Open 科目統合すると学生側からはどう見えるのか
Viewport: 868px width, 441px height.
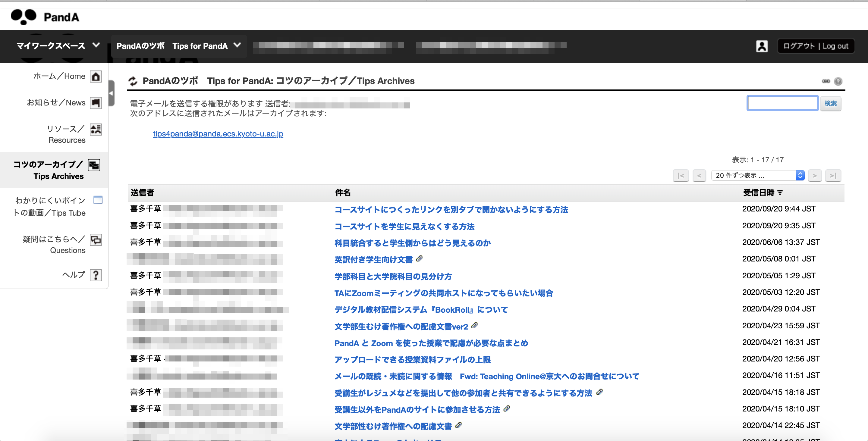pos(412,243)
